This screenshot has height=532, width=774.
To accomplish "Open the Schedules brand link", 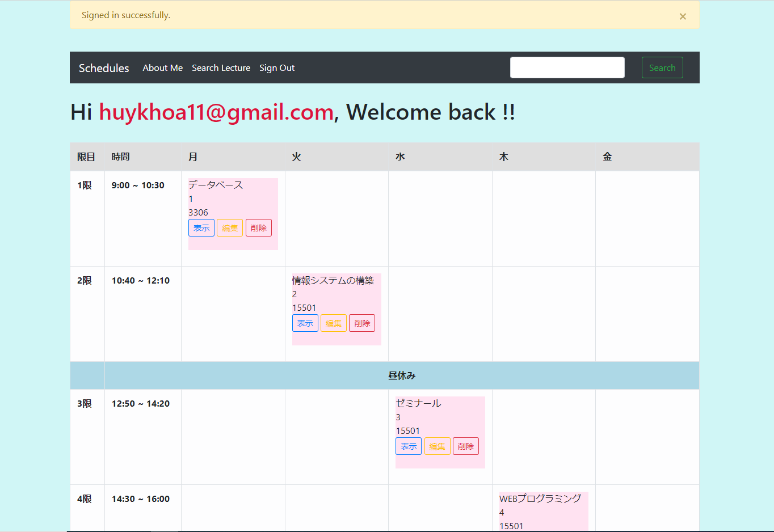I will (104, 68).
